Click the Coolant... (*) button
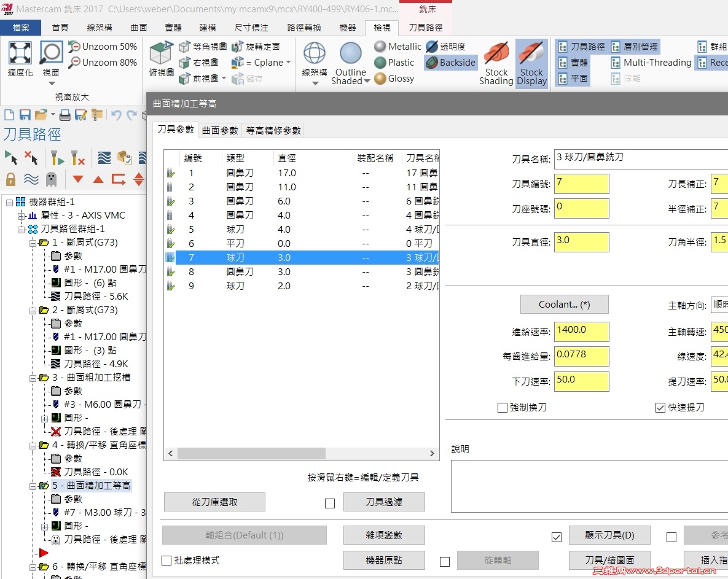This screenshot has height=579, width=728. point(564,305)
